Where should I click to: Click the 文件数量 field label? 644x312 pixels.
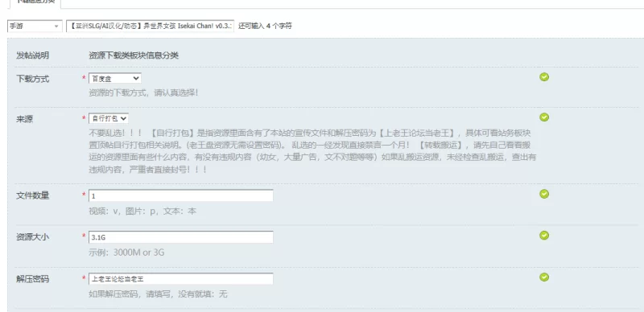click(x=32, y=195)
